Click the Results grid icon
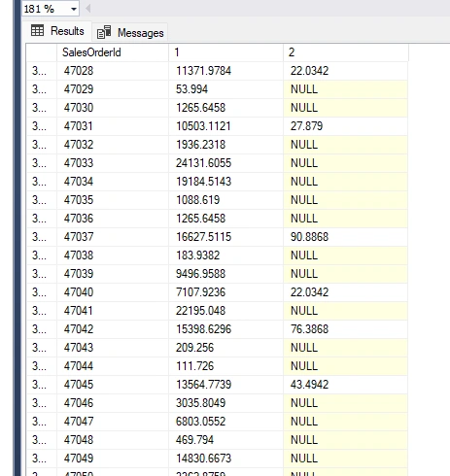Screen dimensions: 450x476 (37, 31)
